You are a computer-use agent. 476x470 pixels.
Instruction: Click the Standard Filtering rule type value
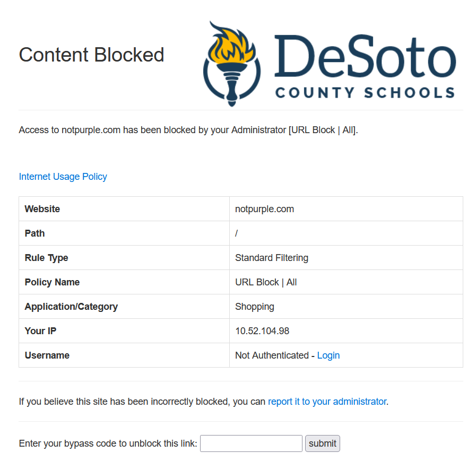(x=271, y=258)
